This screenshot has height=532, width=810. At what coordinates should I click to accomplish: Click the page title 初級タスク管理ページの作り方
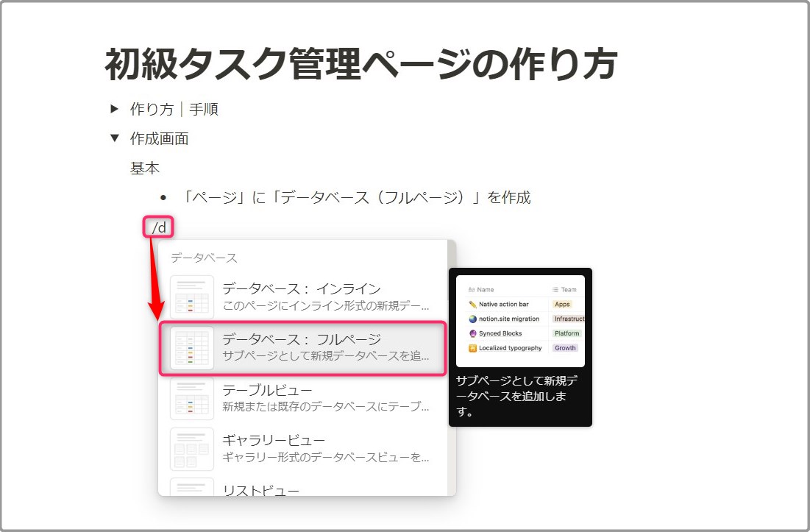[360, 65]
